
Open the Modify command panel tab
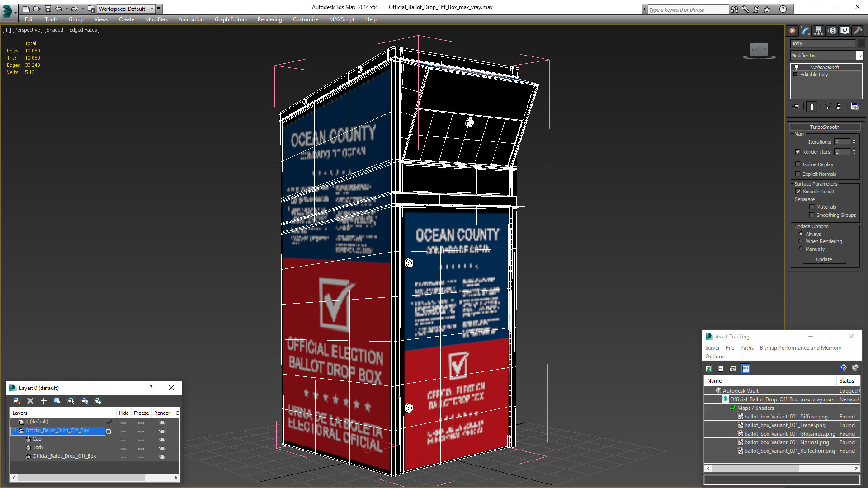[x=805, y=31]
